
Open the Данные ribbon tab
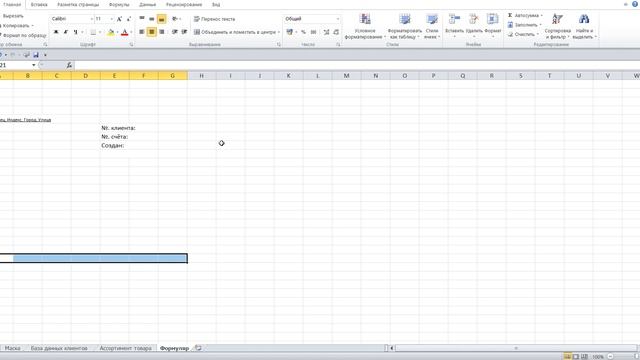click(147, 4)
